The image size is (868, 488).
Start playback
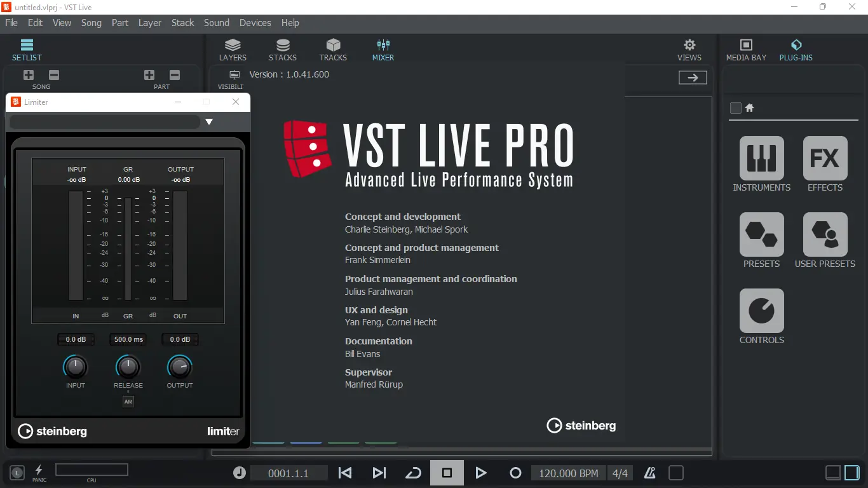[x=481, y=473]
